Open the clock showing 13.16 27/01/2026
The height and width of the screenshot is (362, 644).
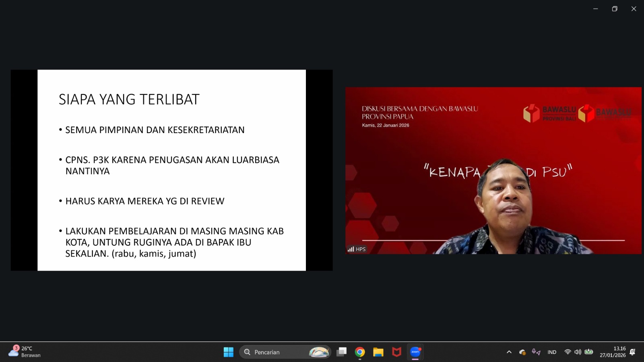(613, 352)
